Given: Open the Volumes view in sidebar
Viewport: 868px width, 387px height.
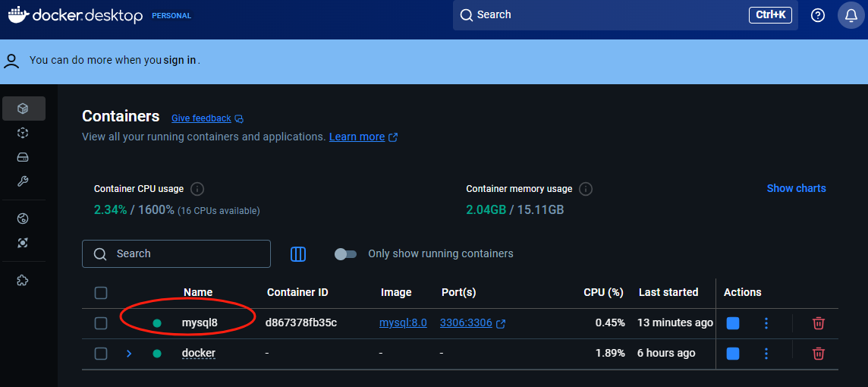Looking at the screenshot, I should pyautogui.click(x=23, y=157).
